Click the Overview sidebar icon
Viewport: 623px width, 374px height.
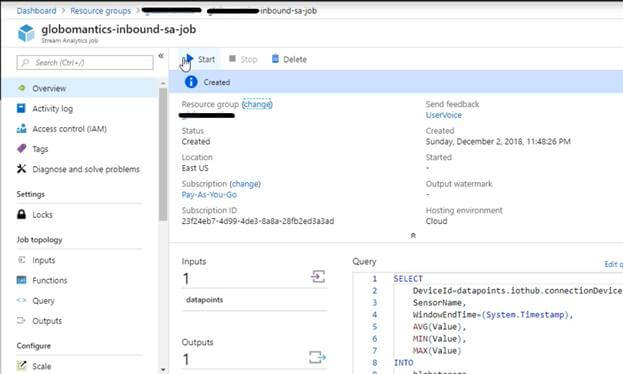tap(22, 88)
